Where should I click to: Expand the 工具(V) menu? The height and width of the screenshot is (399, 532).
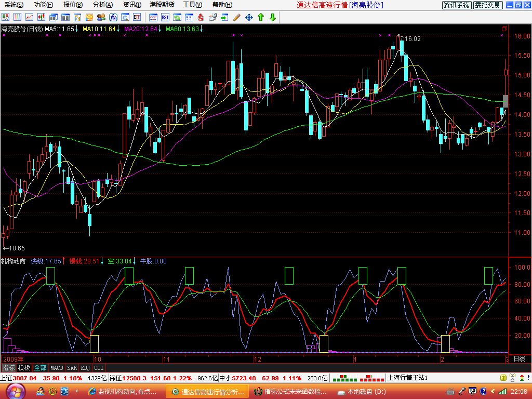pyautogui.click(x=192, y=5)
